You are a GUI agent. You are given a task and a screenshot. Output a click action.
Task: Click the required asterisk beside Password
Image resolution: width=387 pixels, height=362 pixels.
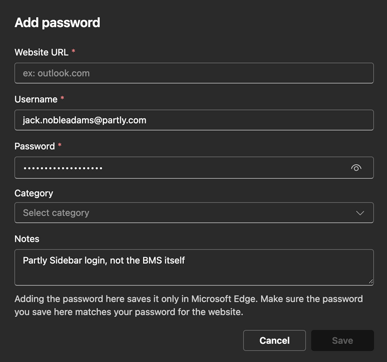60,145
